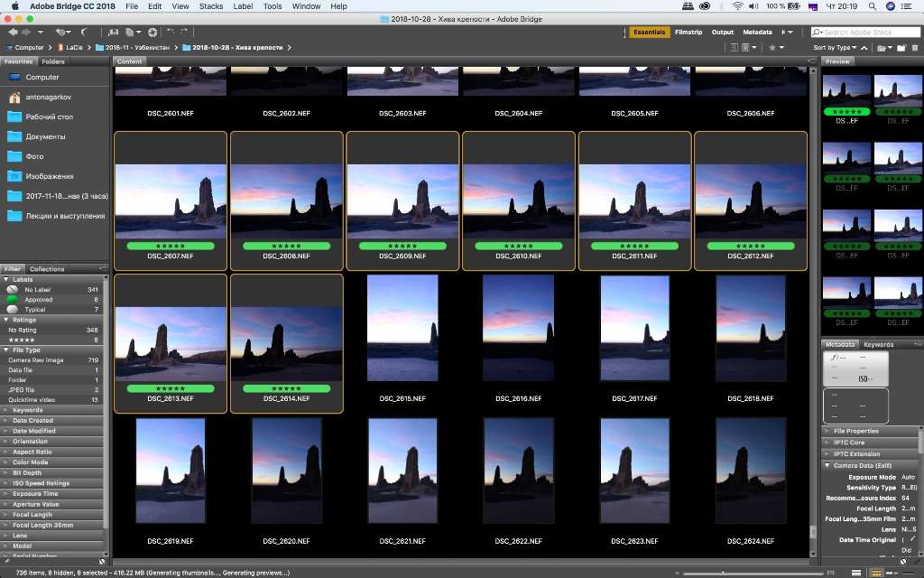The image size is (924, 578).
Task: Rotate 90° counterclockwise
Action: [x=171, y=32]
